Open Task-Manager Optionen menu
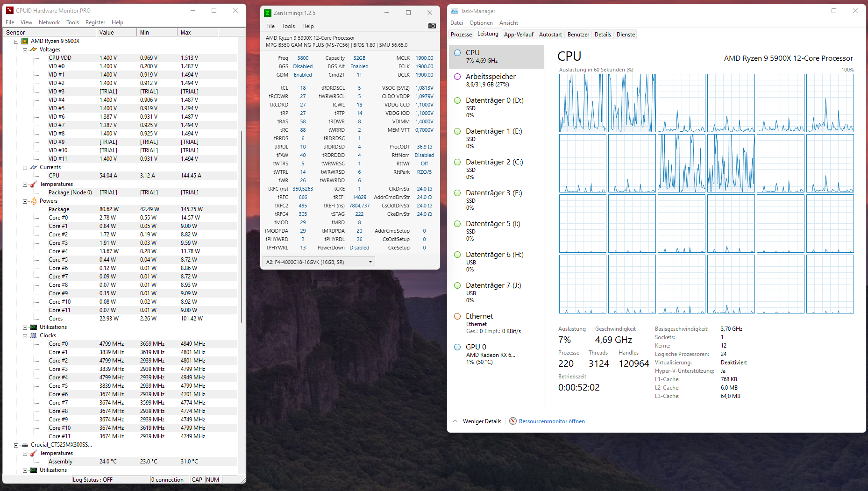The image size is (868, 491). tap(481, 23)
